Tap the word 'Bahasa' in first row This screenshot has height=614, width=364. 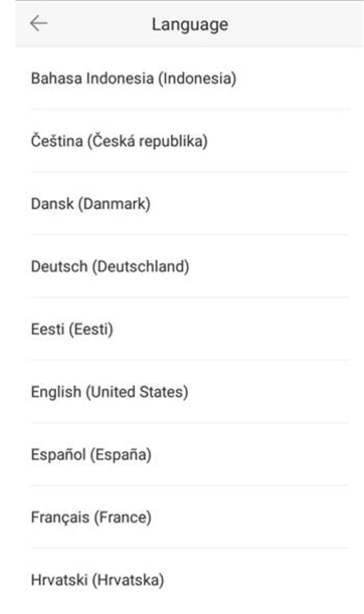(x=56, y=78)
